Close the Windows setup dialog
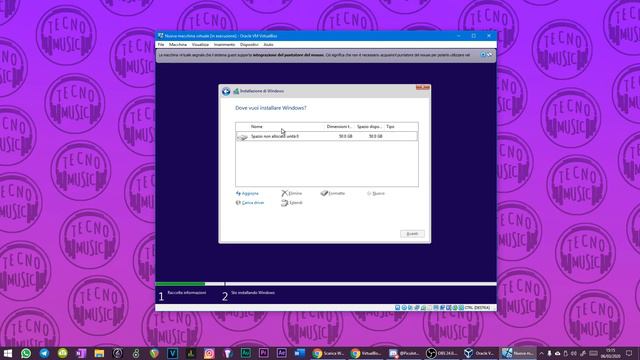Image resolution: width=640 pixels, height=360 pixels. [423, 87]
